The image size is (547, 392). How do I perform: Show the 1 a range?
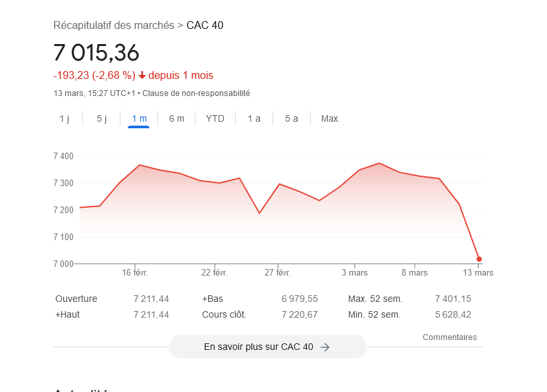point(254,118)
